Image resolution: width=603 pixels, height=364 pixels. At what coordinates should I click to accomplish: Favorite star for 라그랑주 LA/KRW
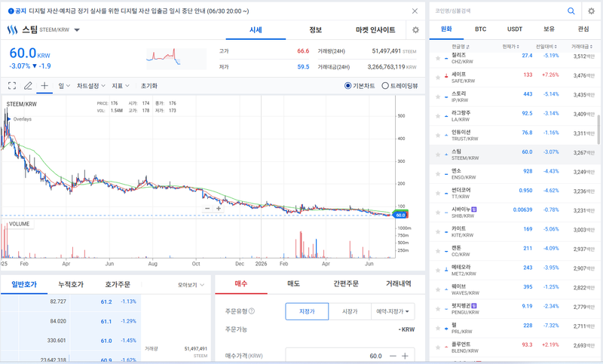(438, 116)
